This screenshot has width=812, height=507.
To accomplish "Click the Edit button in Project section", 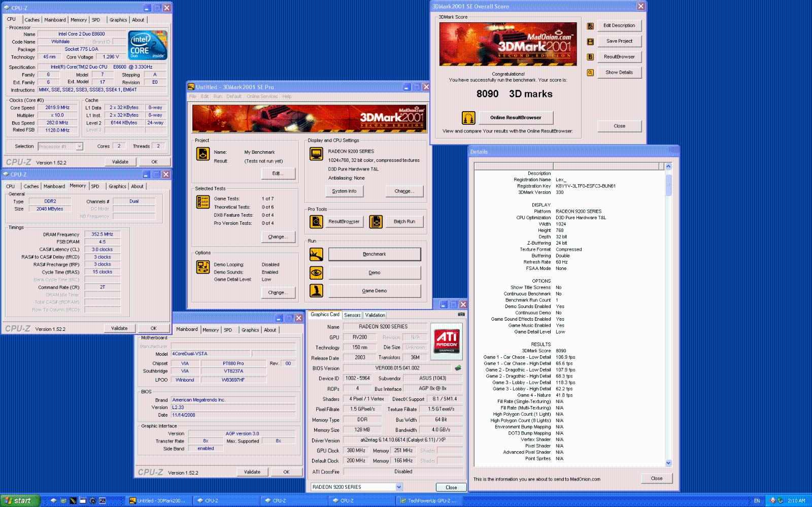I will (278, 174).
